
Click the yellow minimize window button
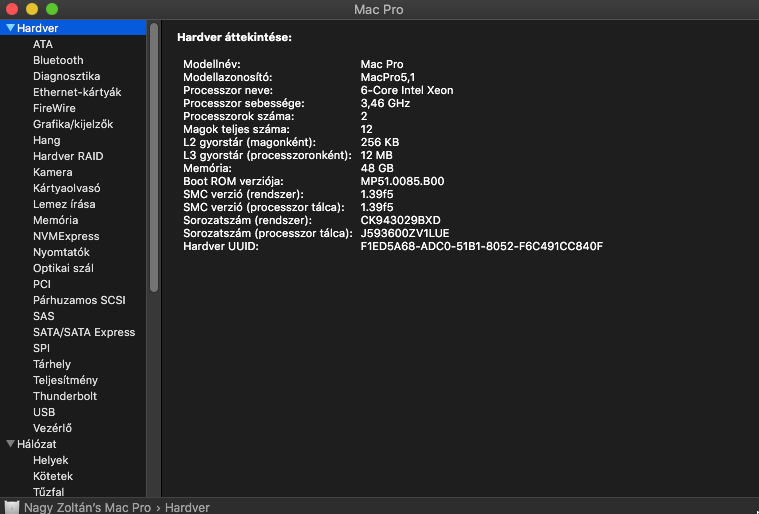click(x=32, y=9)
